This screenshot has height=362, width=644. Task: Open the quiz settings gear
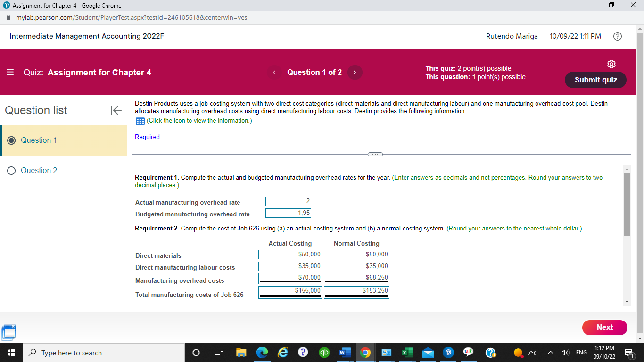[x=611, y=64]
